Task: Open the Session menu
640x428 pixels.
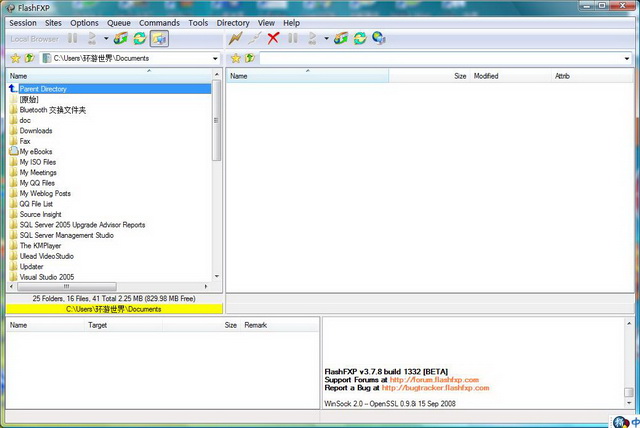Action: click(x=23, y=23)
